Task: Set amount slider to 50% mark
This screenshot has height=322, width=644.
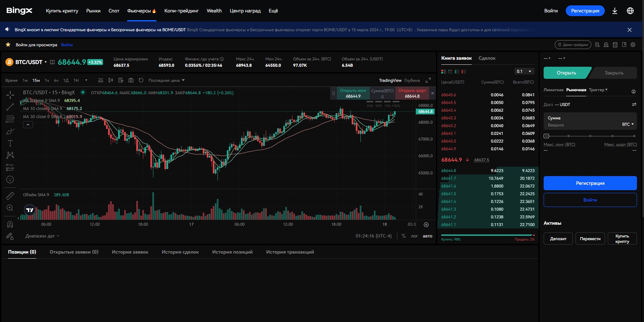Action: click(x=590, y=136)
